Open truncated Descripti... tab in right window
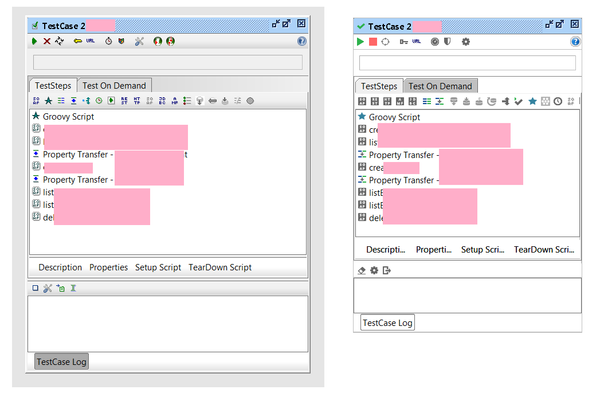 tap(385, 249)
